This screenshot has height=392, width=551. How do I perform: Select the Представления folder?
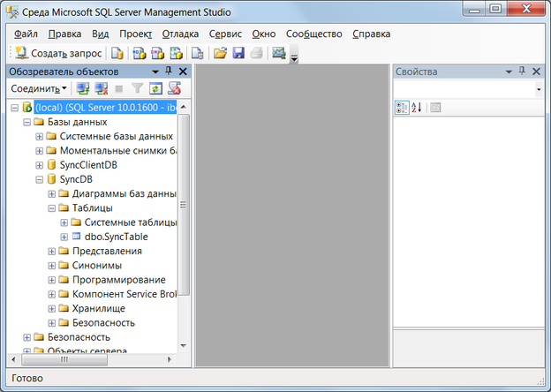(x=107, y=251)
